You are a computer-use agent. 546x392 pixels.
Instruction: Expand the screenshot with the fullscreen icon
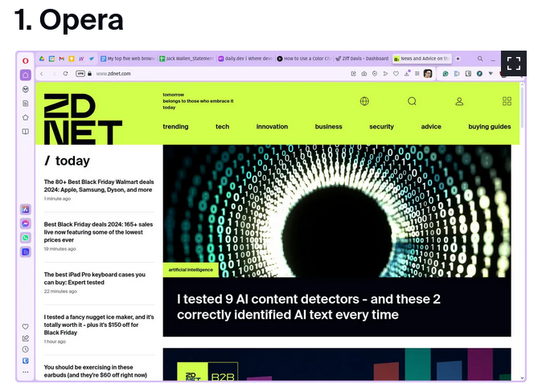514,63
